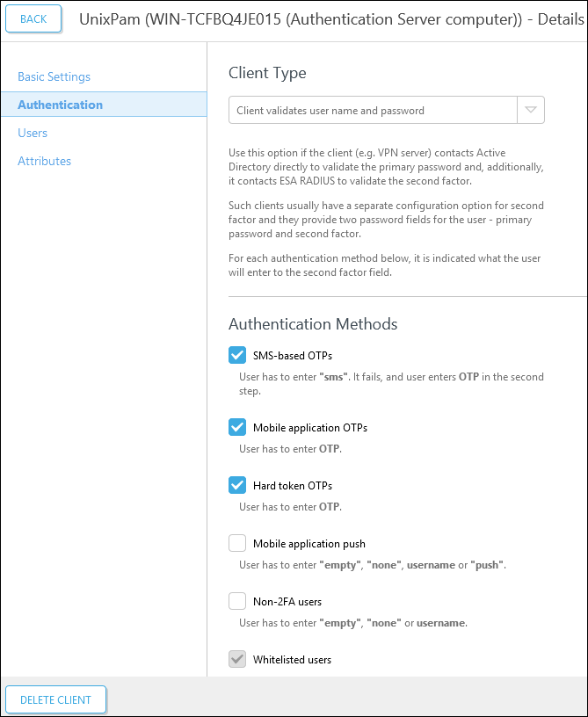Click the Whitelisted users checkbox

[x=237, y=659]
